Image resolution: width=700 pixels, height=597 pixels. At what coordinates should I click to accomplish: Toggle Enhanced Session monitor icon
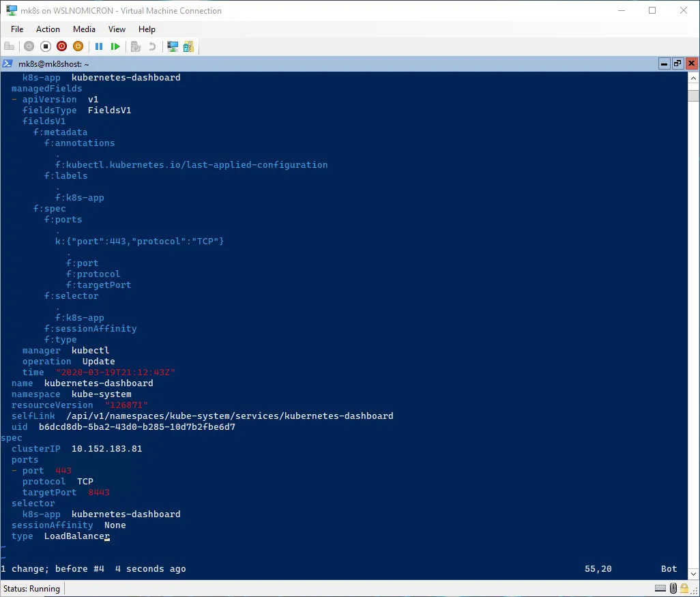click(x=173, y=46)
